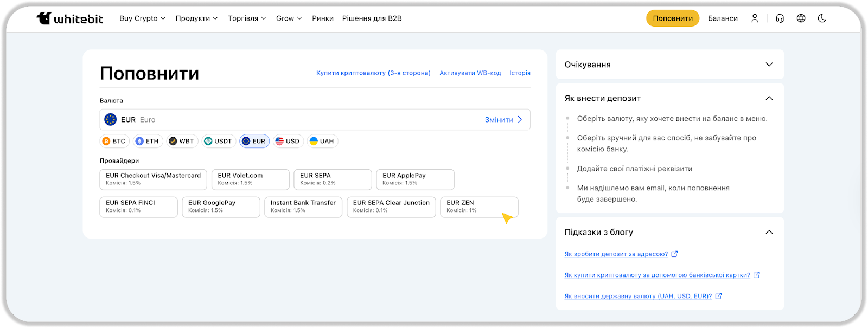The width and height of the screenshot is (868, 328).
Task: Open the Buy Crypto dropdown menu
Action: tap(142, 18)
